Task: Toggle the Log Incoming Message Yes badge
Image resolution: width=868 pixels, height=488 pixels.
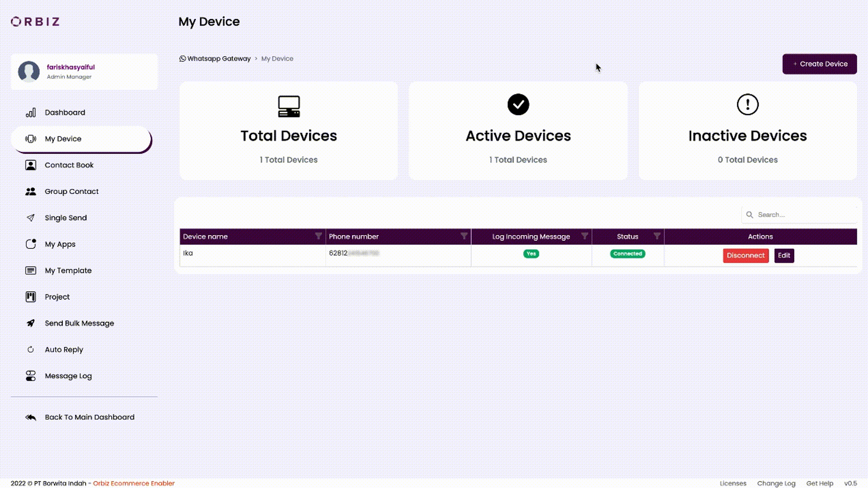Action: (x=531, y=254)
